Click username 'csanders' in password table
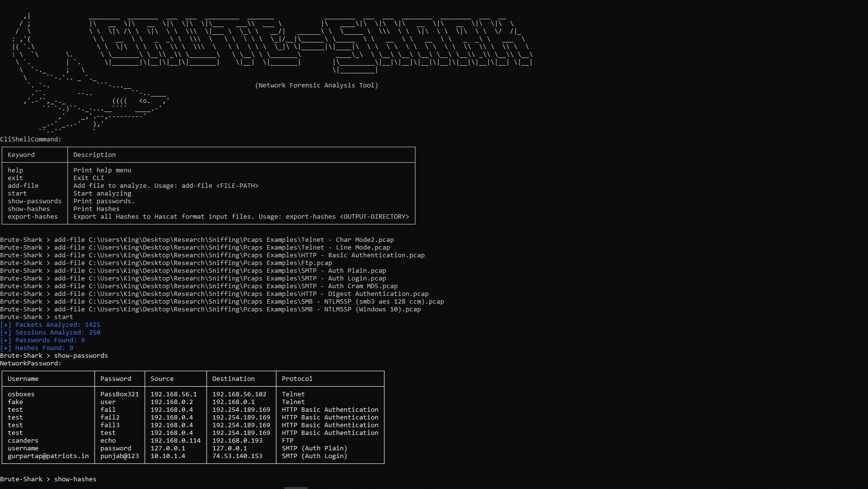The width and height of the screenshot is (868, 489). click(23, 441)
